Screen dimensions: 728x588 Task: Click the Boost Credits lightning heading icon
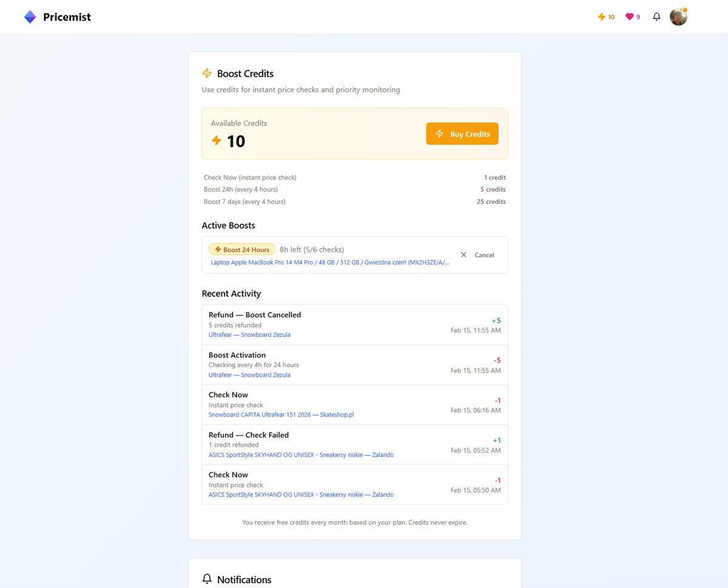coord(207,73)
